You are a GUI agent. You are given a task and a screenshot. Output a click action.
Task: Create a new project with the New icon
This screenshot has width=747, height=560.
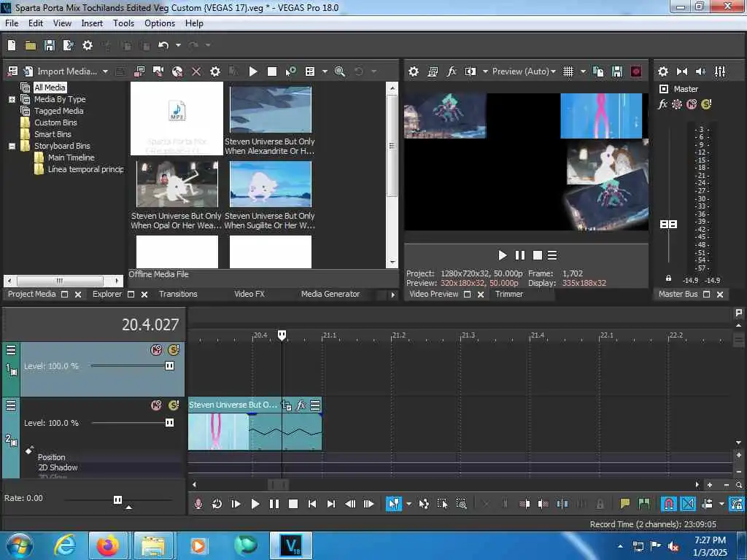click(12, 45)
